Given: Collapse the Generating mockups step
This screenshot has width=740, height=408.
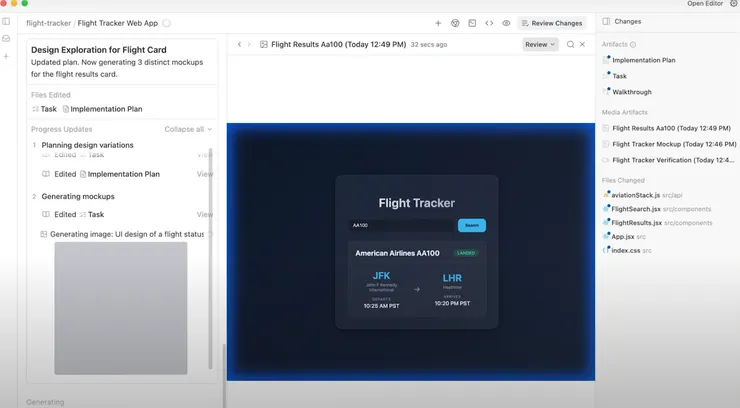Looking at the screenshot, I should pyautogui.click(x=78, y=196).
